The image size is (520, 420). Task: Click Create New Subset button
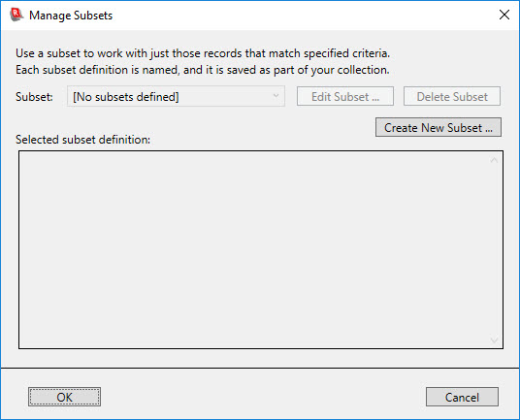(439, 127)
